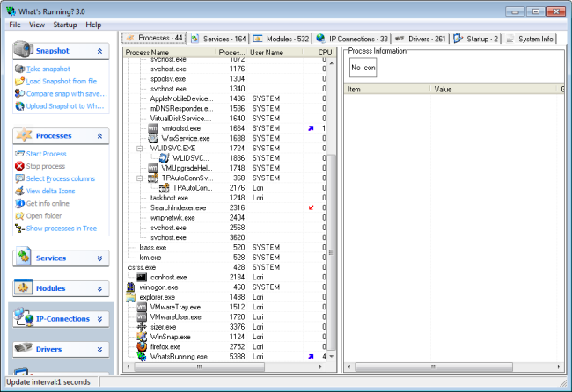This screenshot has width=572, height=392.
Task: Click the process list vertical scrollbar thumb
Action: point(331,252)
